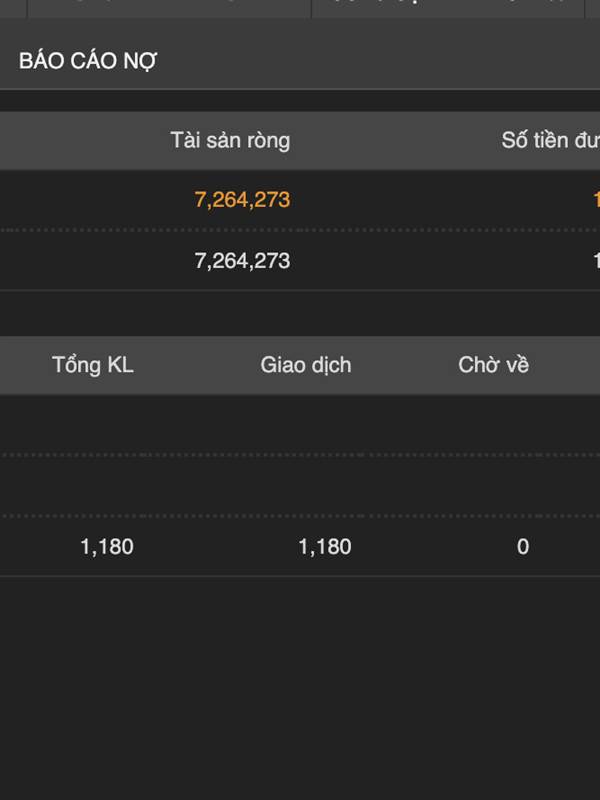Select the 1,180 value under Tổng KL
Image resolution: width=600 pixels, height=800 pixels.
[107, 547]
